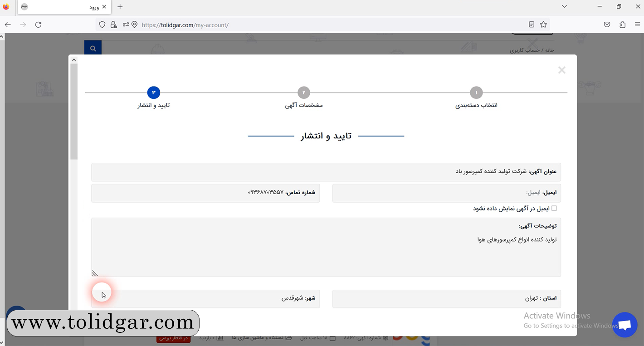Enable the ایمیل در آگهی نمایش داده نشود checkbox
The height and width of the screenshot is (346, 644).
pos(554,208)
